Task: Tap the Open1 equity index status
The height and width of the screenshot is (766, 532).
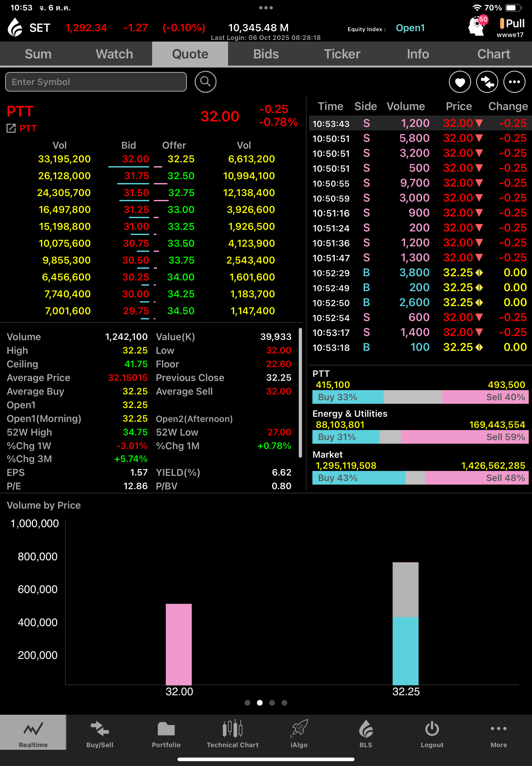Action: [x=410, y=28]
